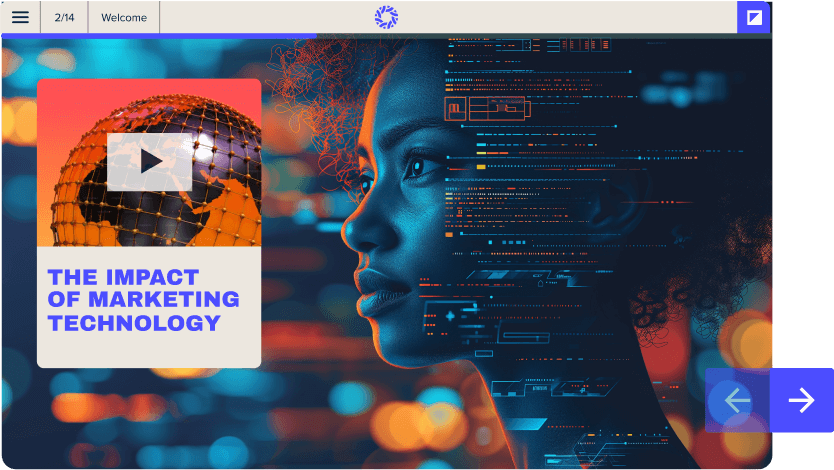Click the play triangle on the video
834x470 pixels.
tap(150, 161)
